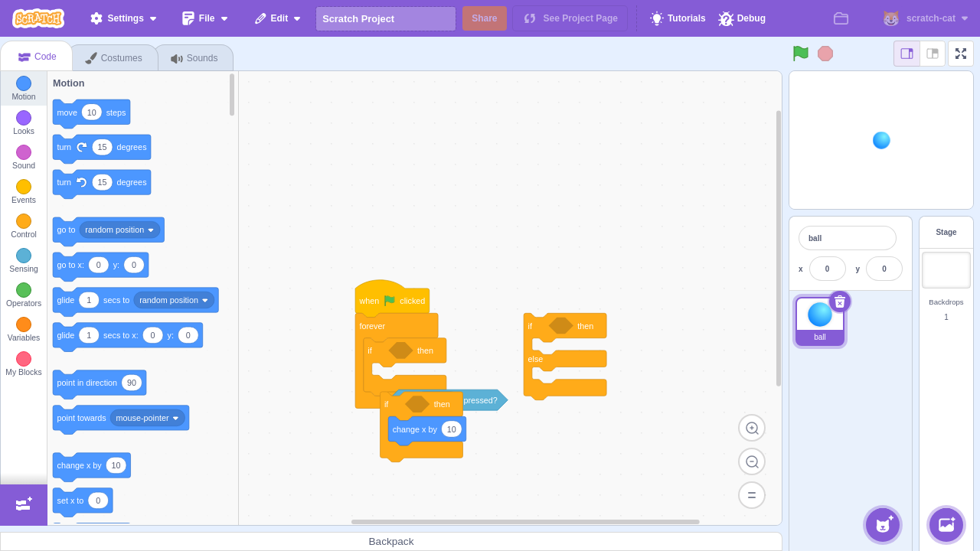
Task: Open the Debug panel
Action: pyautogui.click(x=742, y=18)
